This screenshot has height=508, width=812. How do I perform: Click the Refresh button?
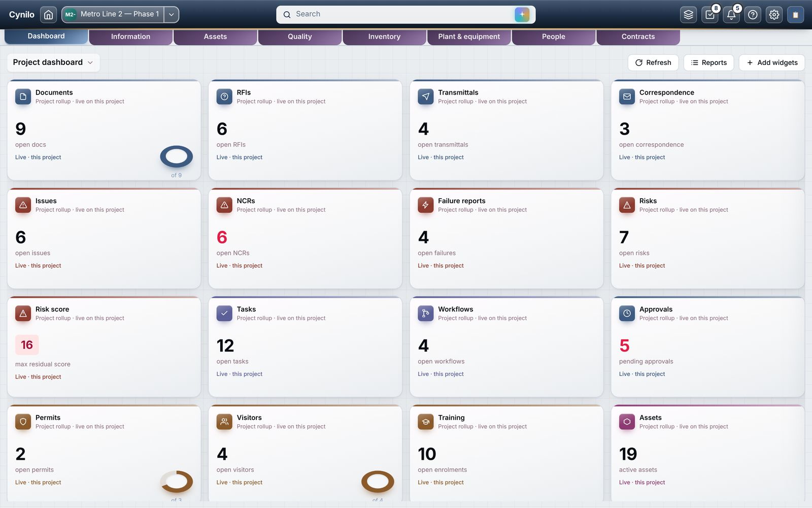click(653, 62)
